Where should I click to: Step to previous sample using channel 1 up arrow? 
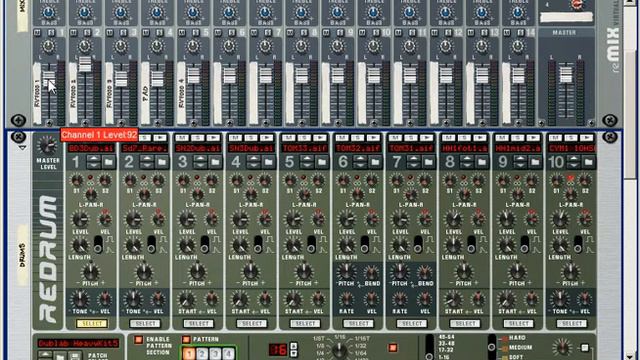click(x=94, y=159)
